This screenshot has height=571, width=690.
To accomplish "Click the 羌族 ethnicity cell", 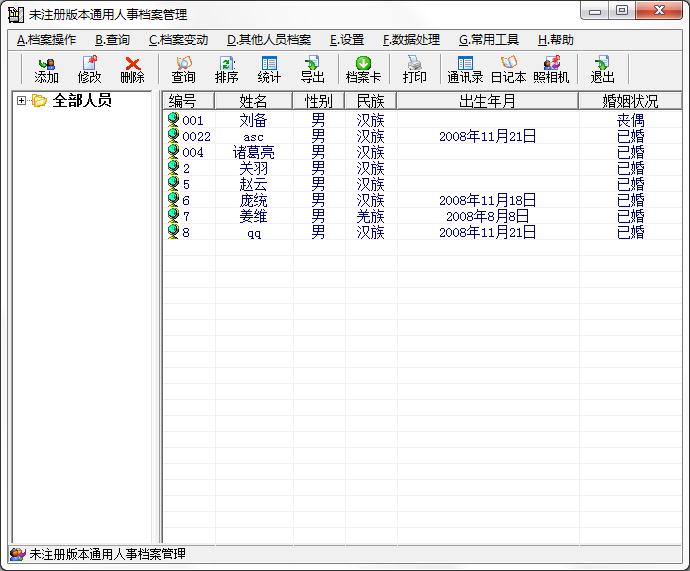I will pyautogui.click(x=371, y=216).
